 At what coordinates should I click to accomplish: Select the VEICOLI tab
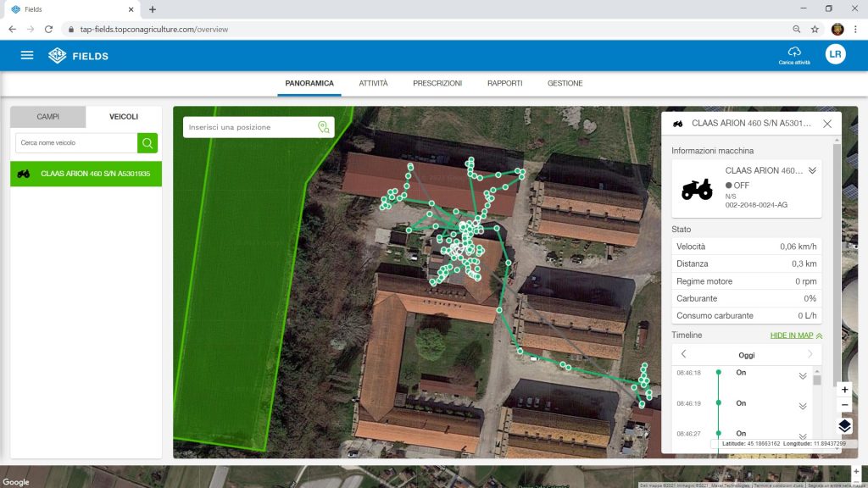(124, 117)
